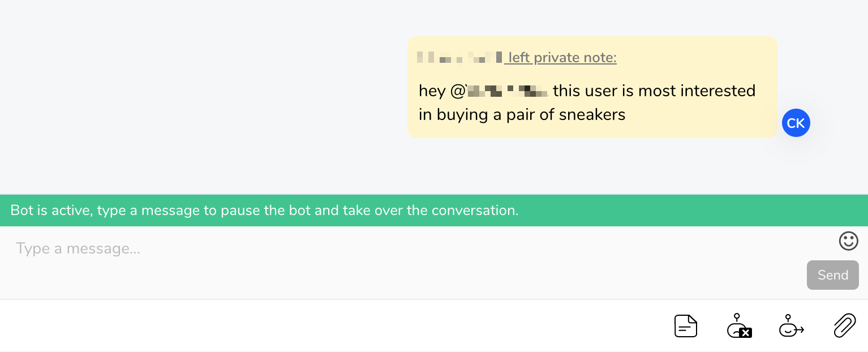The width and height of the screenshot is (868, 352).
Task: Click the "left private note:" link
Action: (560, 58)
